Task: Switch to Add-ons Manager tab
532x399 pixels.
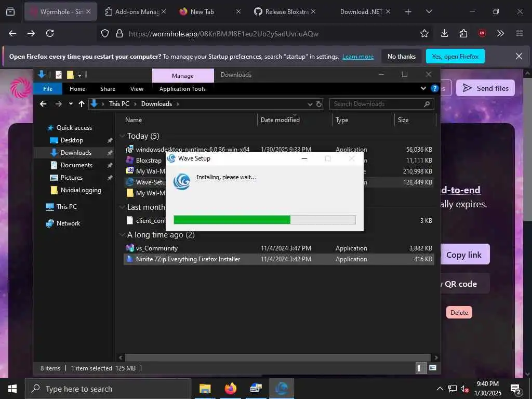Action: 136,11
